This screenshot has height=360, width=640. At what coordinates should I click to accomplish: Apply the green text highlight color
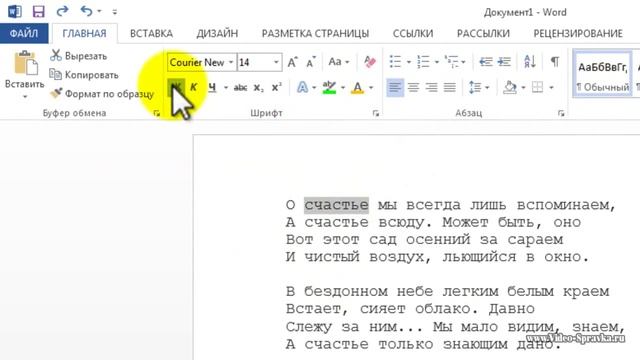coord(329,87)
